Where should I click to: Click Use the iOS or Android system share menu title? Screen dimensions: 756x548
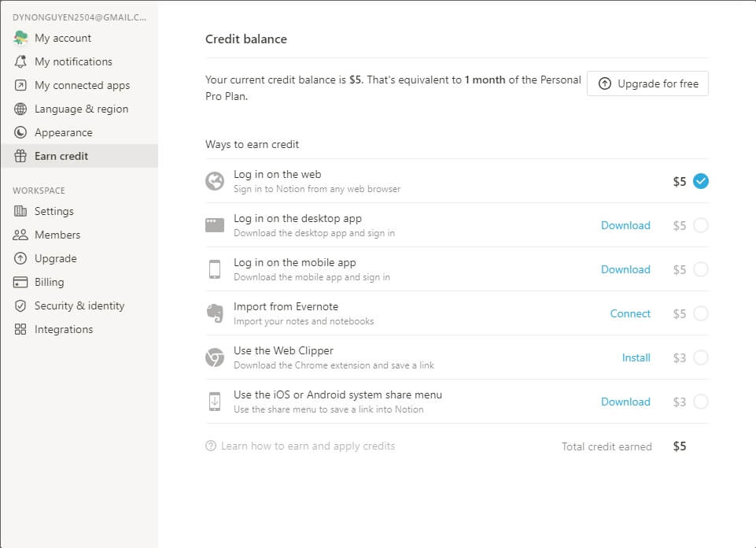tap(337, 394)
